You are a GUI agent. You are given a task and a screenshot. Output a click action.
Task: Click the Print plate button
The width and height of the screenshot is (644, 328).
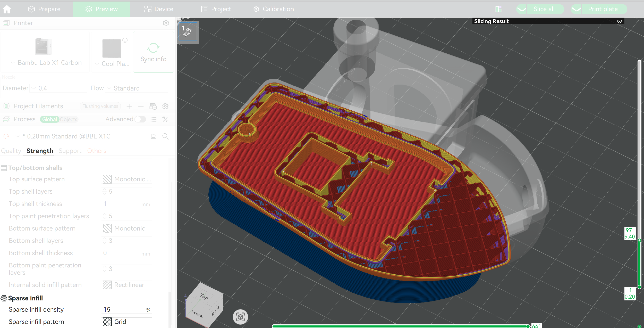pos(604,9)
